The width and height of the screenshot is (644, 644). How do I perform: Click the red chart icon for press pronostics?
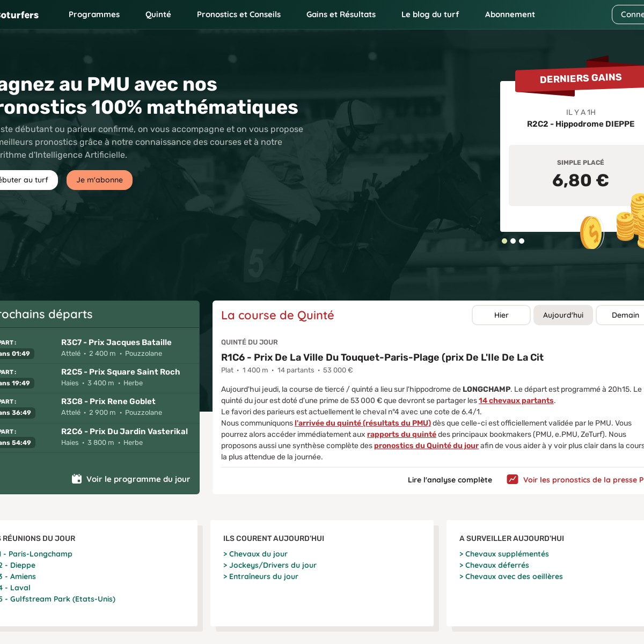513,479
